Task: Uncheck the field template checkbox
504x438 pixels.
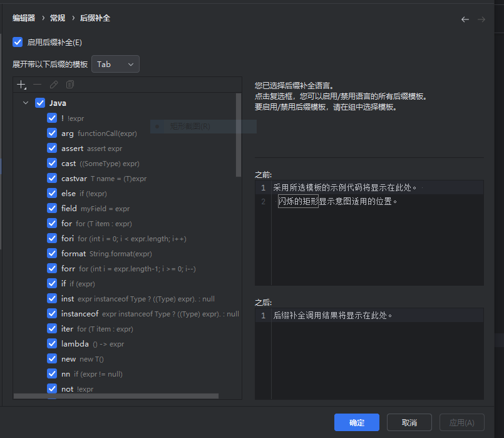Action: [52, 209]
